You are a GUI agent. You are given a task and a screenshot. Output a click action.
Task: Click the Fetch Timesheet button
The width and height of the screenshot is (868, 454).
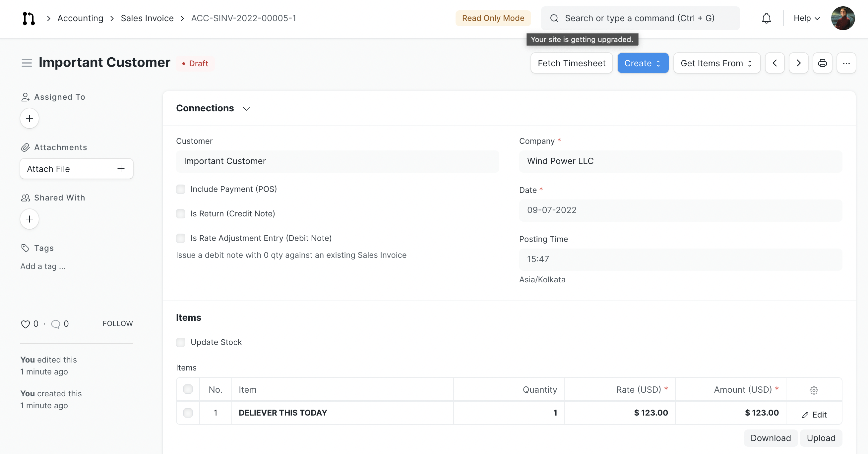[571, 63]
